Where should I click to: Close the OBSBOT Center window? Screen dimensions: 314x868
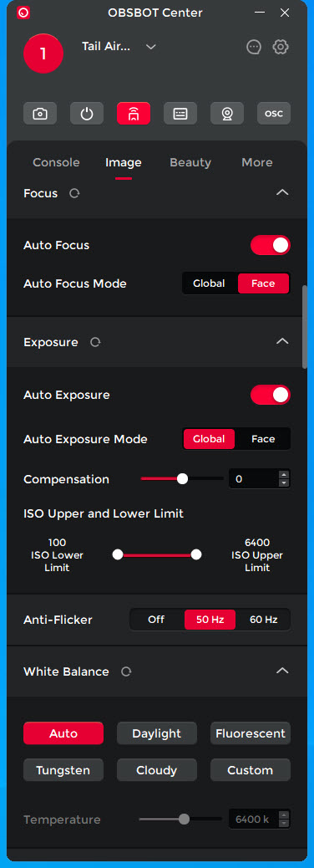[285, 13]
